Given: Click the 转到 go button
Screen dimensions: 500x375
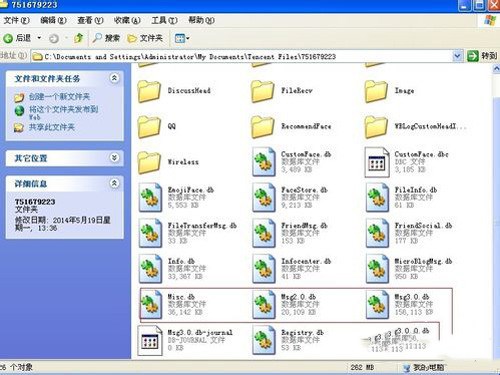Looking at the screenshot, I should [x=482, y=56].
